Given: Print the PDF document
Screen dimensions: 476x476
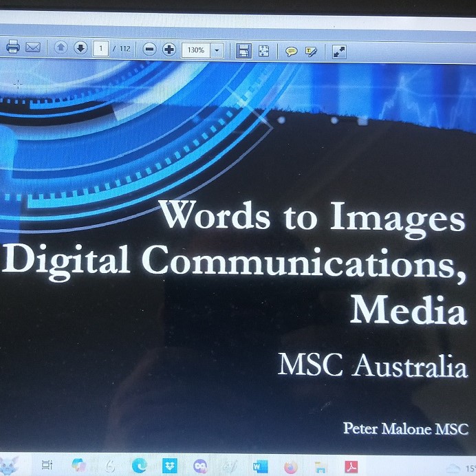Looking at the screenshot, I should (13, 47).
